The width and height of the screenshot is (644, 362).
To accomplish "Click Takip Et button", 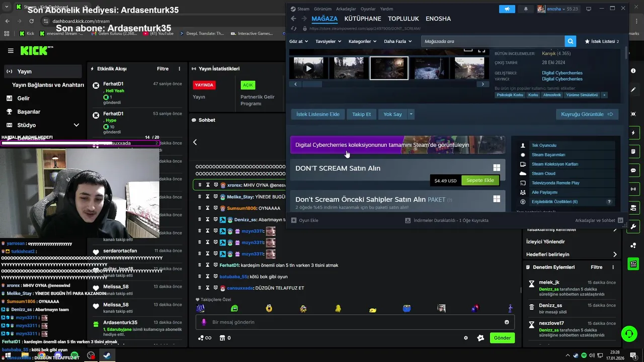I will pos(361,114).
